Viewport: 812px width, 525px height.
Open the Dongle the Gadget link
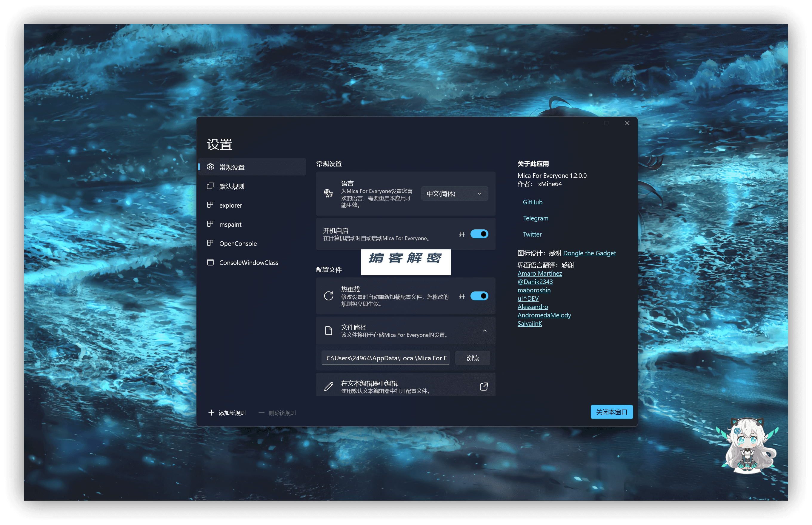click(589, 253)
